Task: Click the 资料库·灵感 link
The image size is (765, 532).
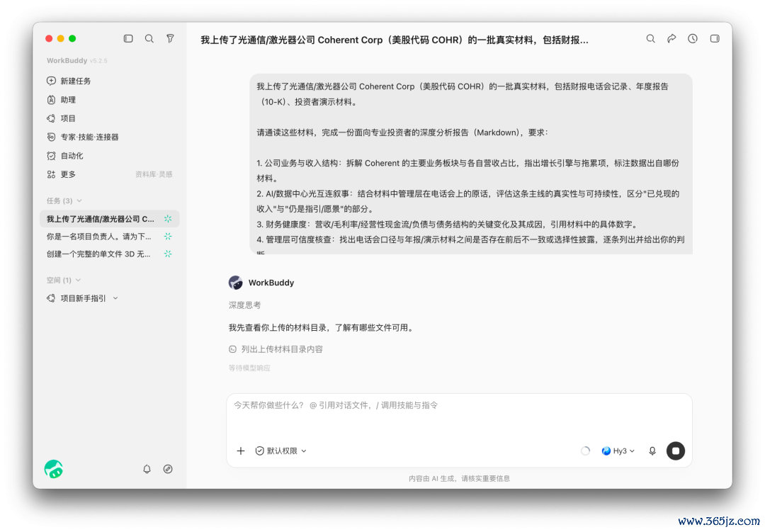Action: click(x=154, y=174)
